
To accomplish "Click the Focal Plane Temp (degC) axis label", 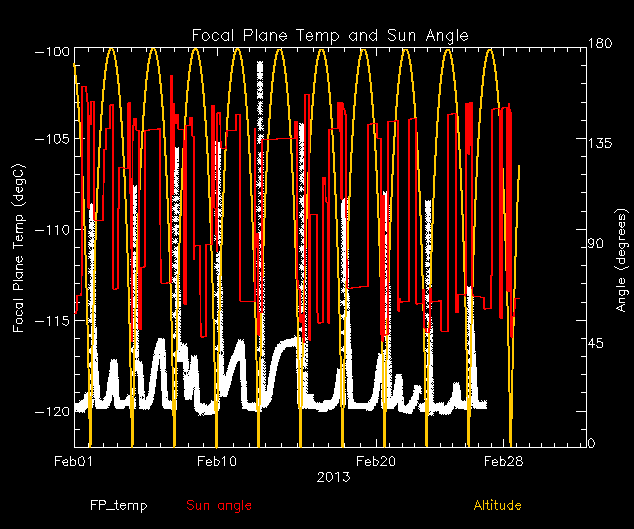I will pos(18,248).
